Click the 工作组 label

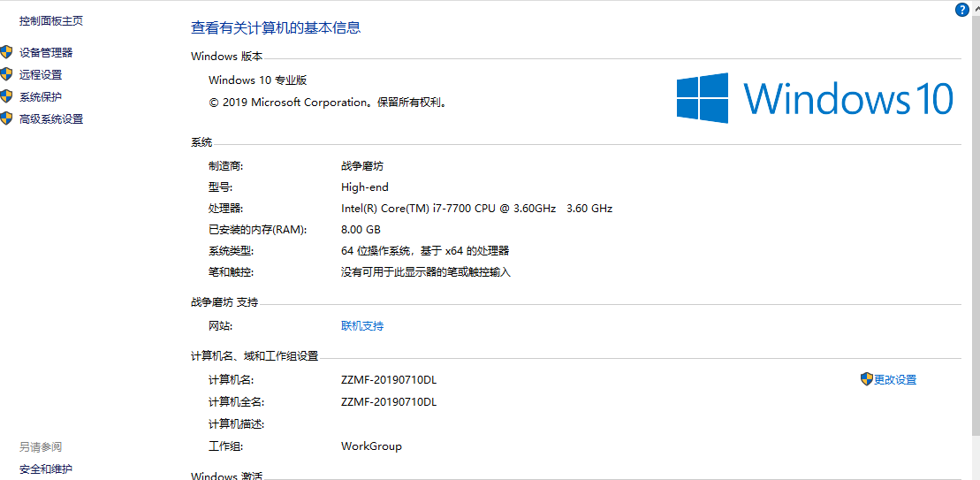[x=225, y=446]
